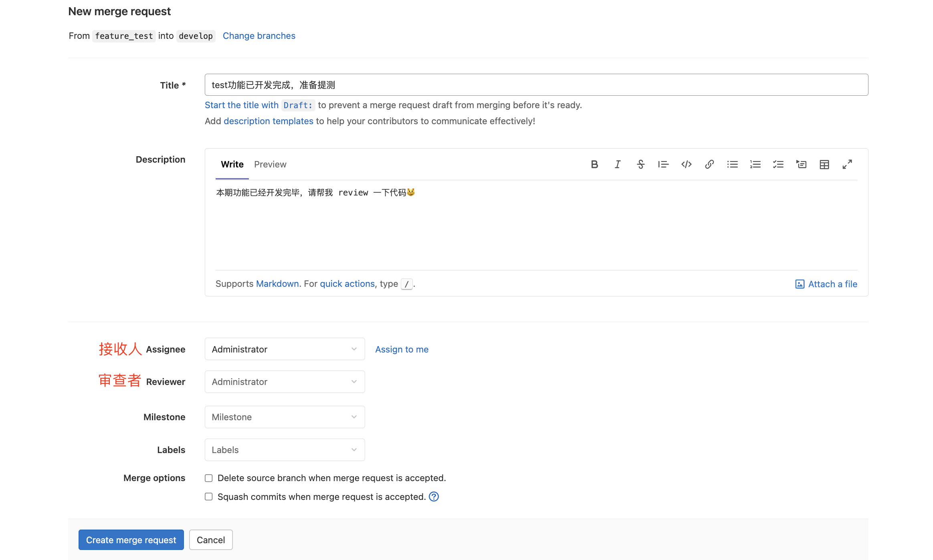Insert a table in description
The image size is (933, 560).
point(824,164)
